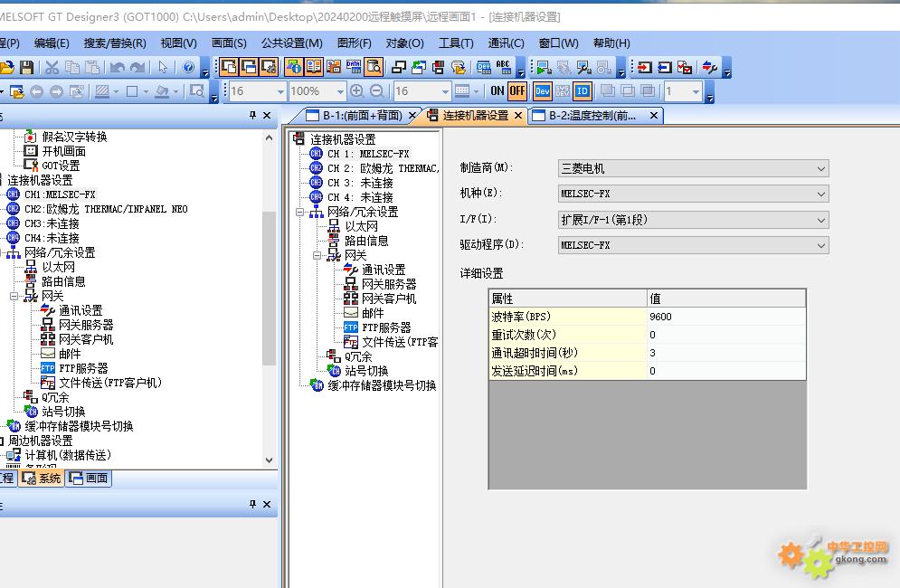Click the zoom in magnifier icon
Screen dimensions: 900x588
[356, 90]
